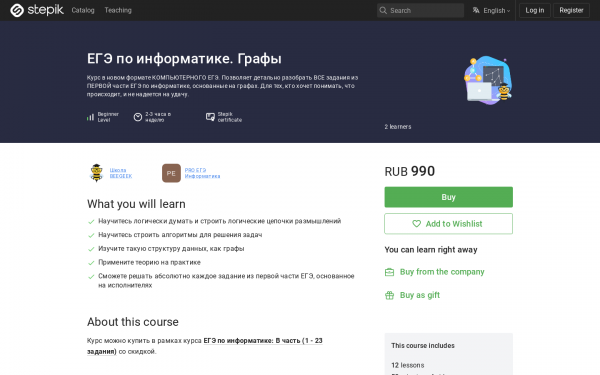
Task: Click the '12 lessons' text
Action: (408, 365)
